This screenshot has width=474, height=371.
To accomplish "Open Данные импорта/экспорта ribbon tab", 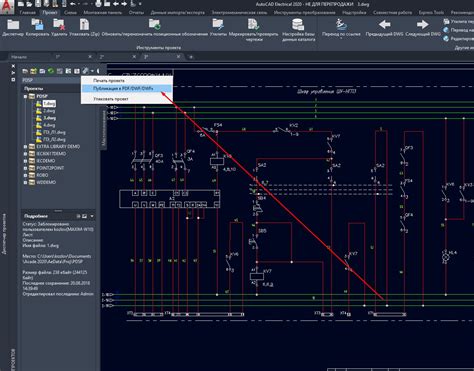I will [177, 13].
